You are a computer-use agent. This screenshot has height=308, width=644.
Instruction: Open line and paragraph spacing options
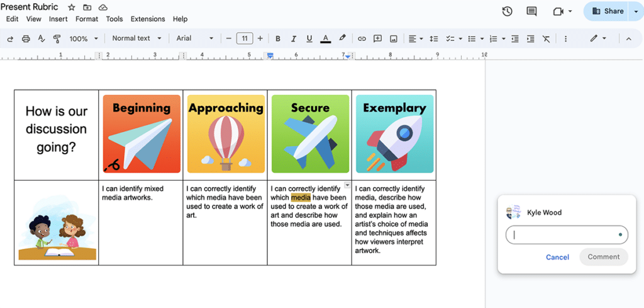(434, 38)
